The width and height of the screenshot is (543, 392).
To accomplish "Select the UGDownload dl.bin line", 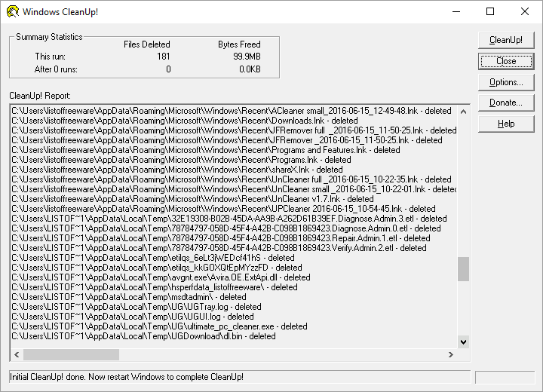I will (x=143, y=336).
